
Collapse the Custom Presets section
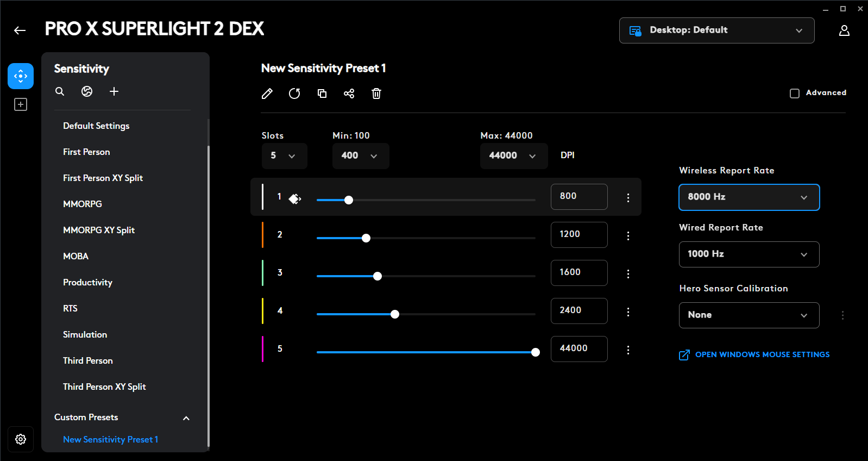(x=186, y=418)
